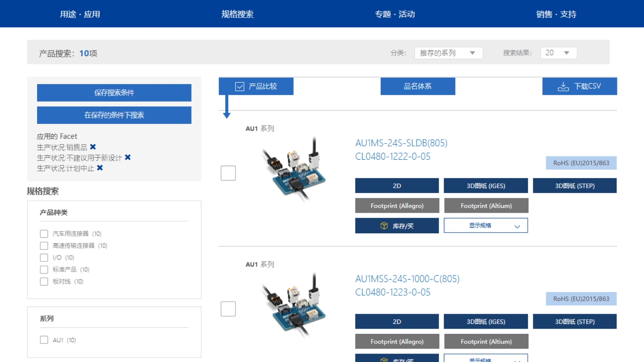Change search results count from 20 dropdown
Screen dimensions: 644x362
point(558,53)
